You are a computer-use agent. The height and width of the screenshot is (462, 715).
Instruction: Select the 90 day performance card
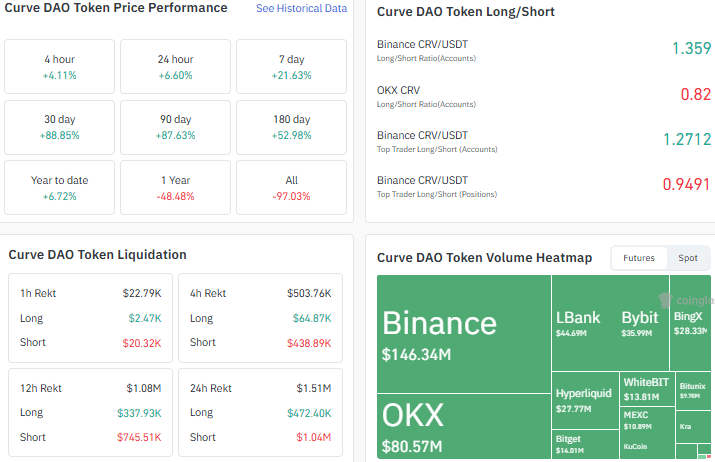pyautogui.click(x=176, y=127)
